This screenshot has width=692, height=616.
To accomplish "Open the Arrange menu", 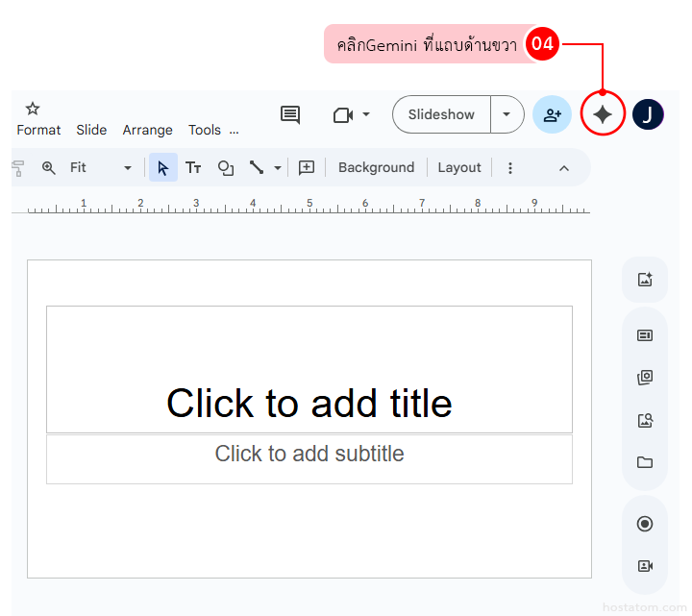I will pos(147,130).
